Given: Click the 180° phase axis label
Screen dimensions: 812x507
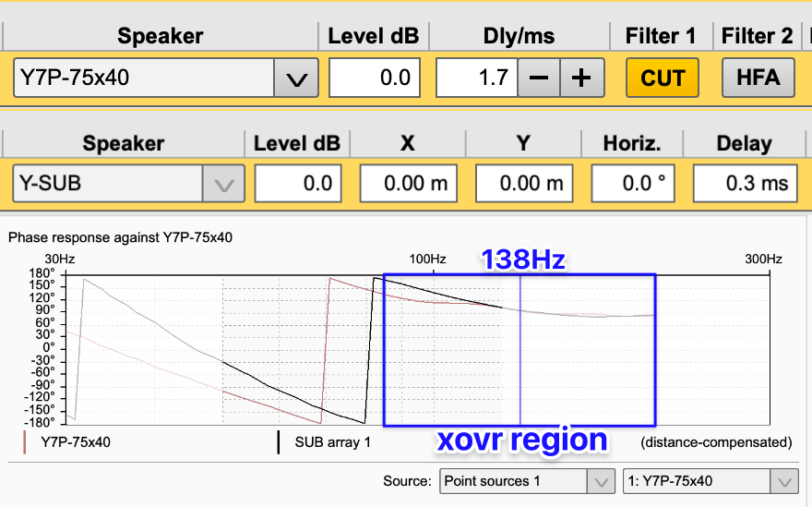Looking at the screenshot, I should point(42,273).
